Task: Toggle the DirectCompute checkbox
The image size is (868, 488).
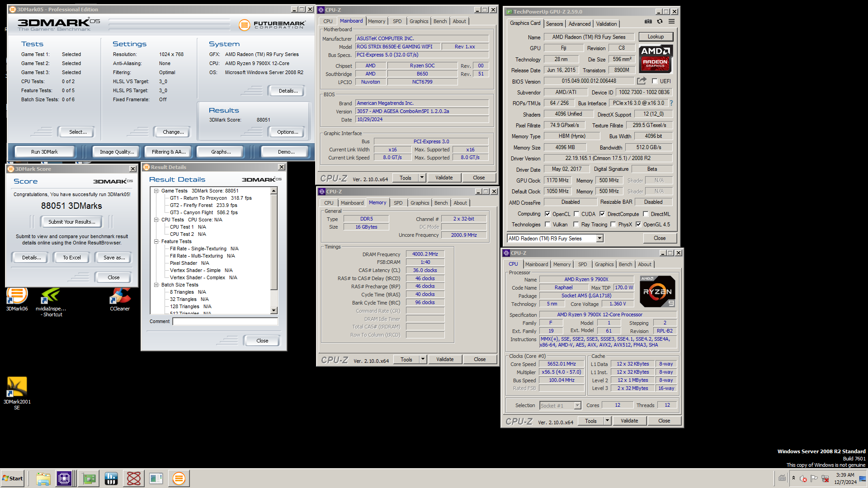Action: 602,214
